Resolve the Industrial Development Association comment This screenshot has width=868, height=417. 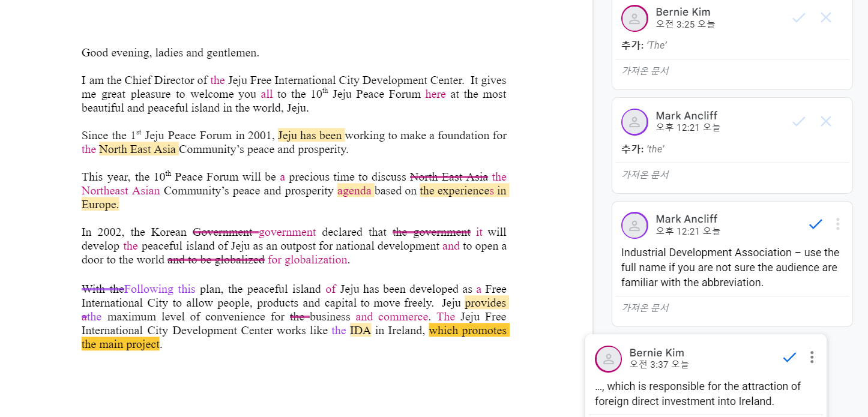(x=815, y=224)
